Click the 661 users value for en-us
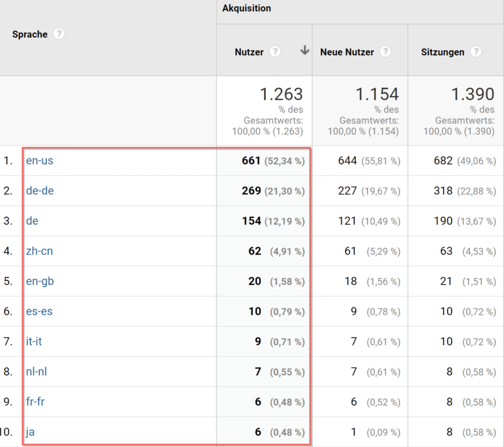504x447 pixels. (x=251, y=161)
